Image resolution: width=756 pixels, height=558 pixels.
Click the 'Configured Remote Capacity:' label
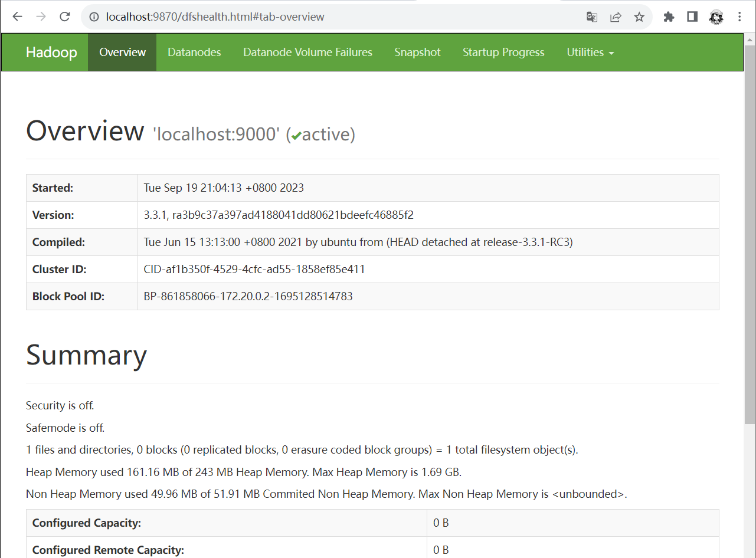[x=108, y=550]
